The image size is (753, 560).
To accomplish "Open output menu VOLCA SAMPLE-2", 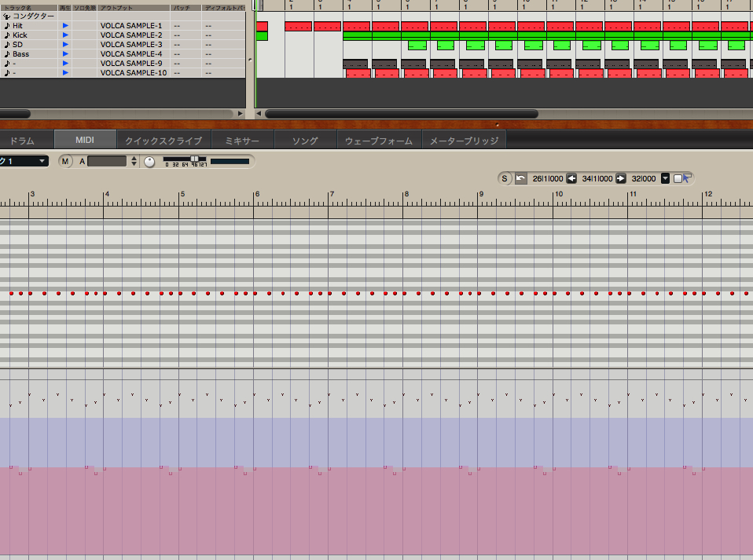I will point(131,35).
